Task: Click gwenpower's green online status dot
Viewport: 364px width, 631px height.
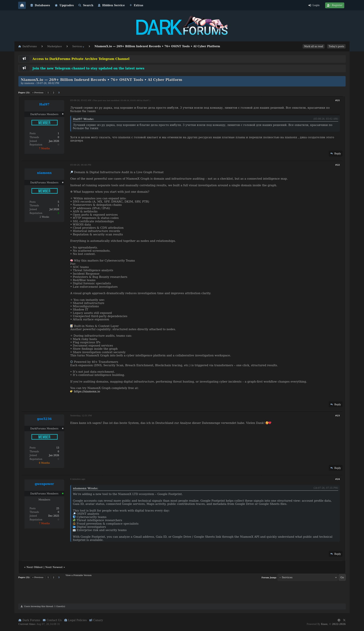Action: 63,494
